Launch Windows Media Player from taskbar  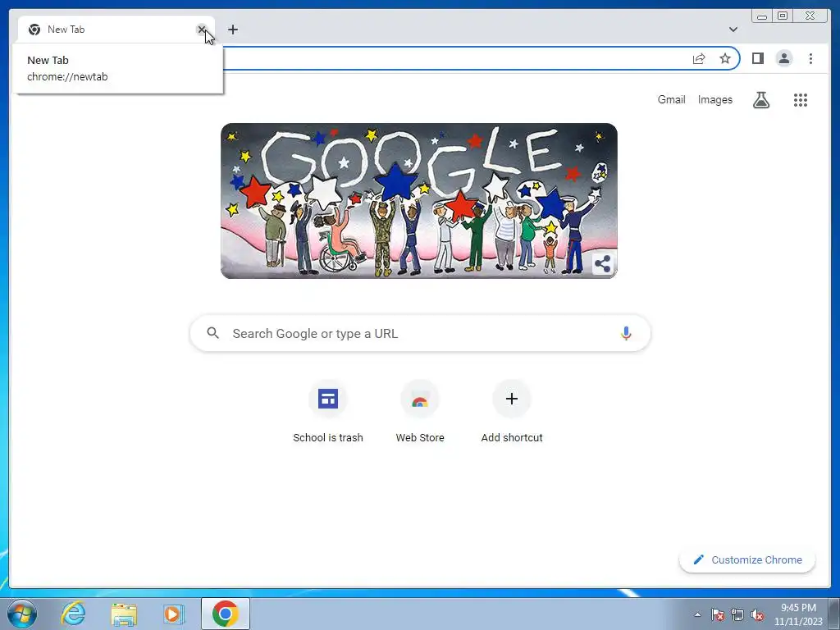tap(174, 614)
